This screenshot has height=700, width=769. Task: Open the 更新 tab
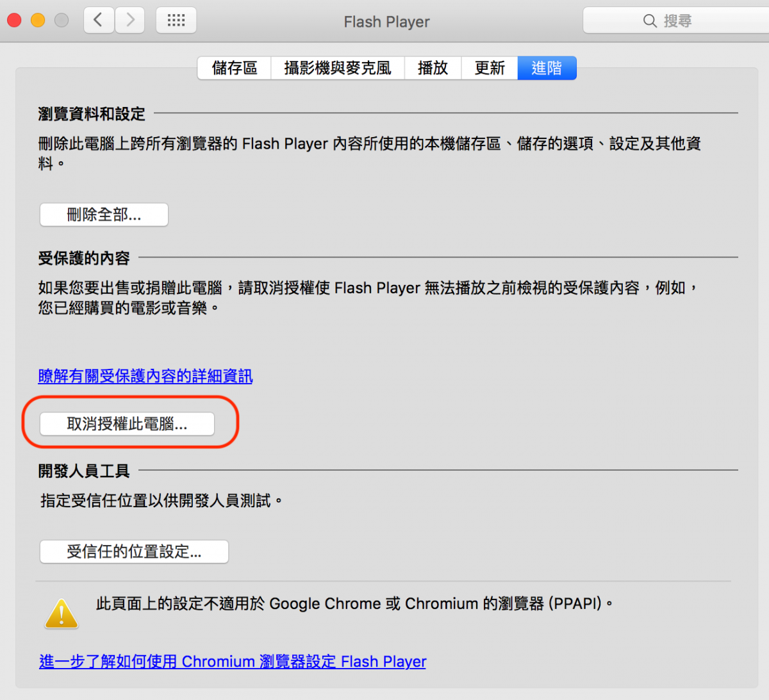pyautogui.click(x=490, y=68)
